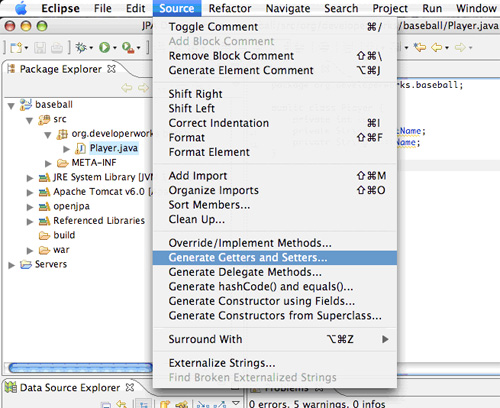This screenshot has height=408, width=500.
Task: Close the Data Source Explorer view
Action: coord(130,387)
